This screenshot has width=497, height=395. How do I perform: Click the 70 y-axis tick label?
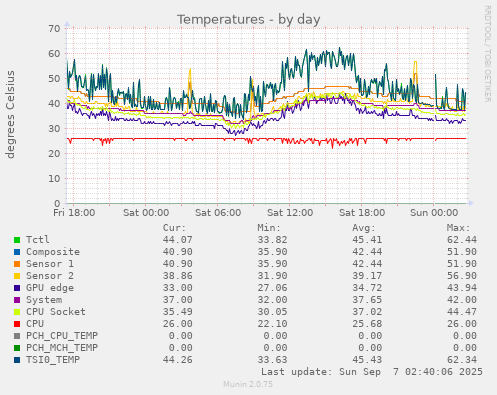[x=54, y=29]
